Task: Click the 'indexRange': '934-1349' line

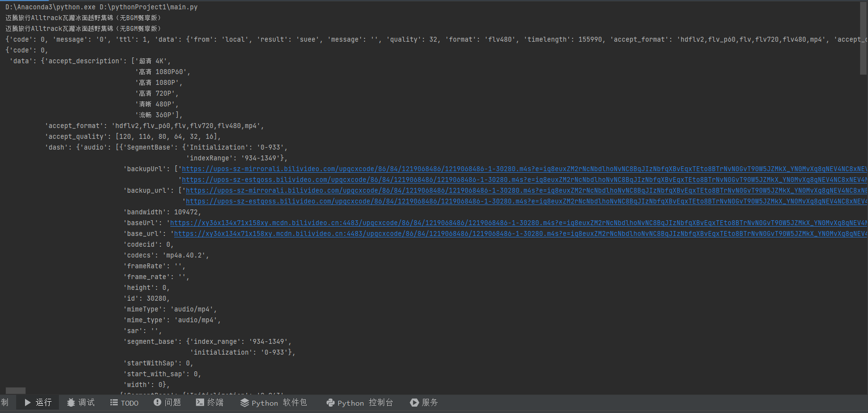Action: 237,158
